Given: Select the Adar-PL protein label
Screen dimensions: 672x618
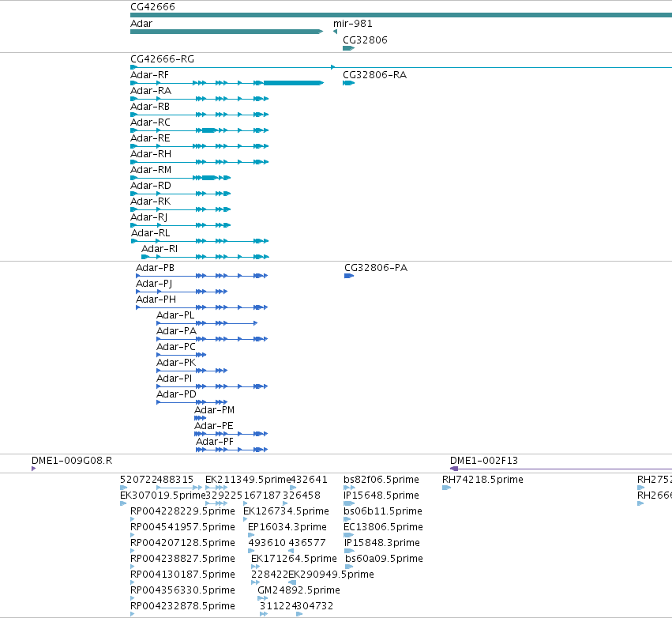Looking at the screenshot, I should pyautogui.click(x=176, y=315).
